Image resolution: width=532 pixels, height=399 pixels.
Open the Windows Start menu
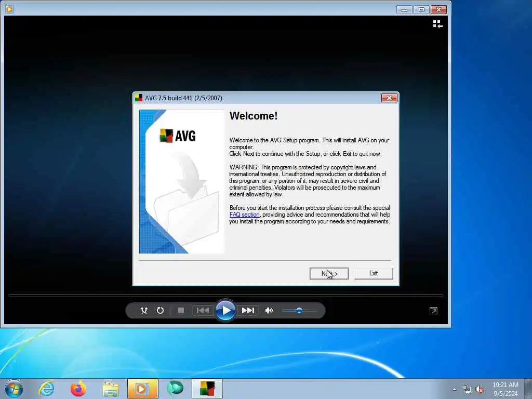click(x=14, y=389)
